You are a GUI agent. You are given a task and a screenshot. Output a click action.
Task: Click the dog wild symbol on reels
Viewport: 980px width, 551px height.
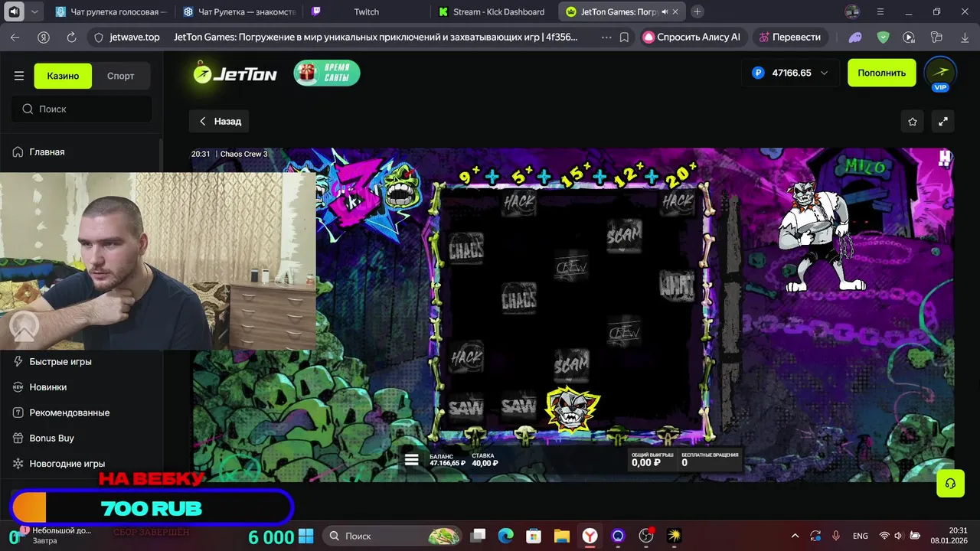[571, 411]
